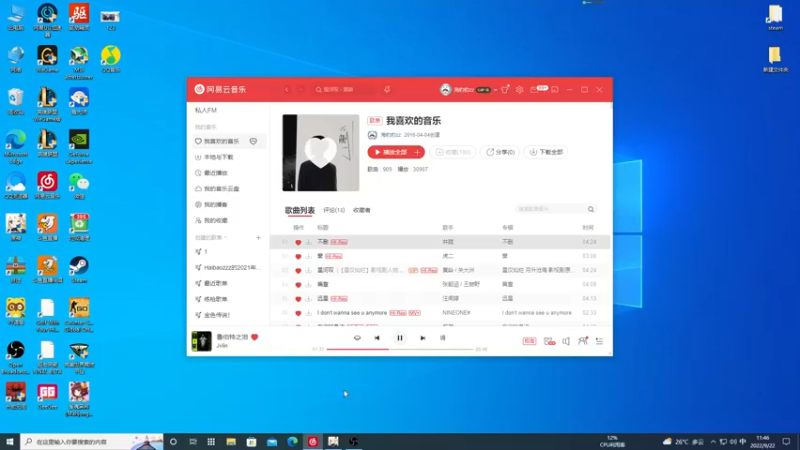Open the playlist cover image
Viewport: 800px width, 450px height.
(321, 153)
